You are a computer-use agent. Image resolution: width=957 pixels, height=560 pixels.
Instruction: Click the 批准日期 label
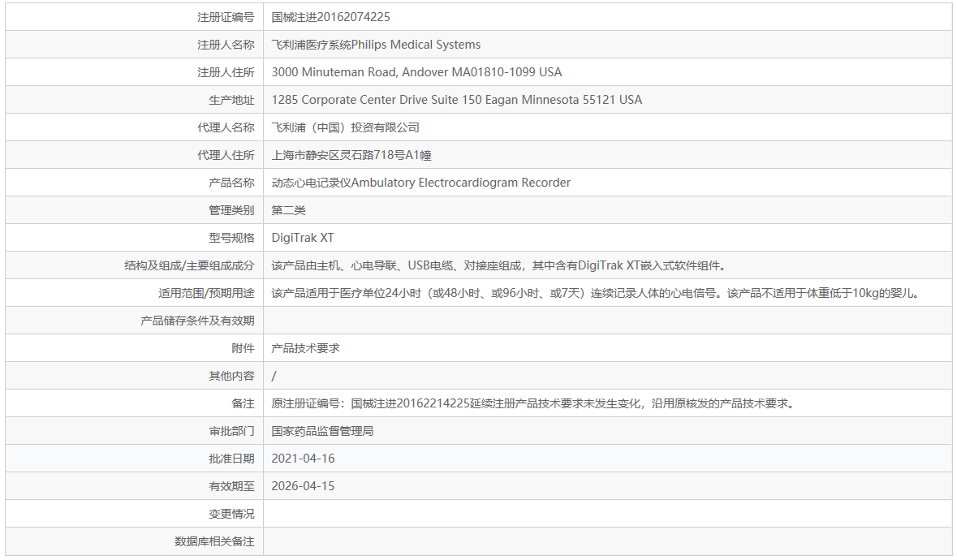tap(232, 459)
